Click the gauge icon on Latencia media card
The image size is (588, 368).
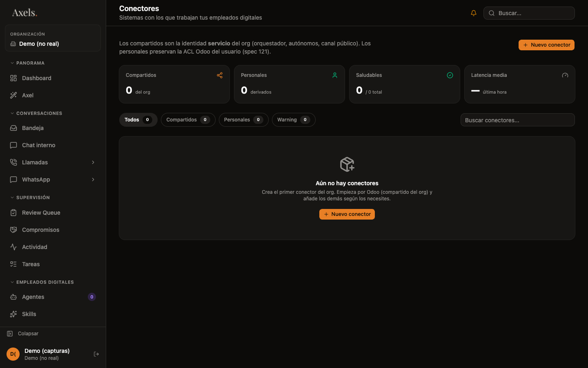(x=565, y=75)
